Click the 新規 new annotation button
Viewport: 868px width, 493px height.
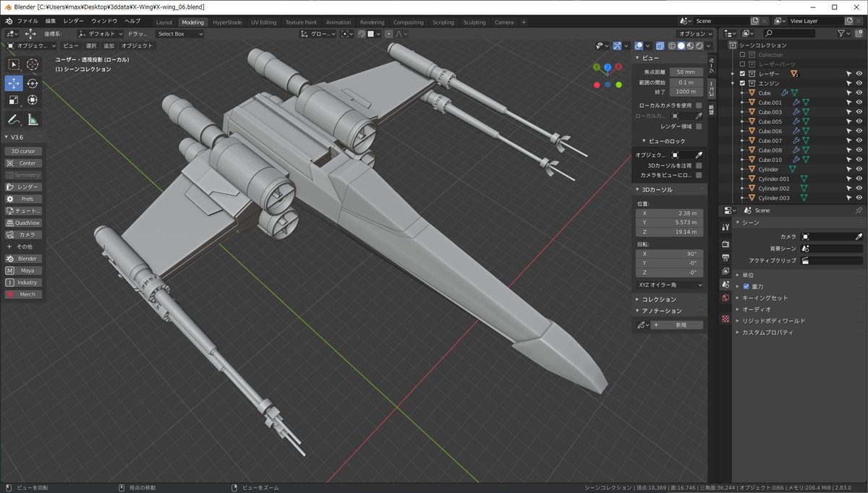click(678, 325)
